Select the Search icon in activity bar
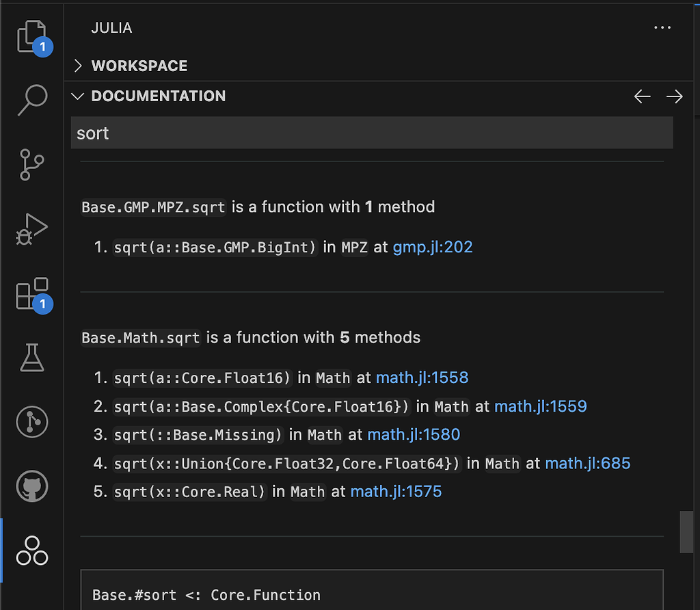The image size is (700, 610). tap(31, 100)
